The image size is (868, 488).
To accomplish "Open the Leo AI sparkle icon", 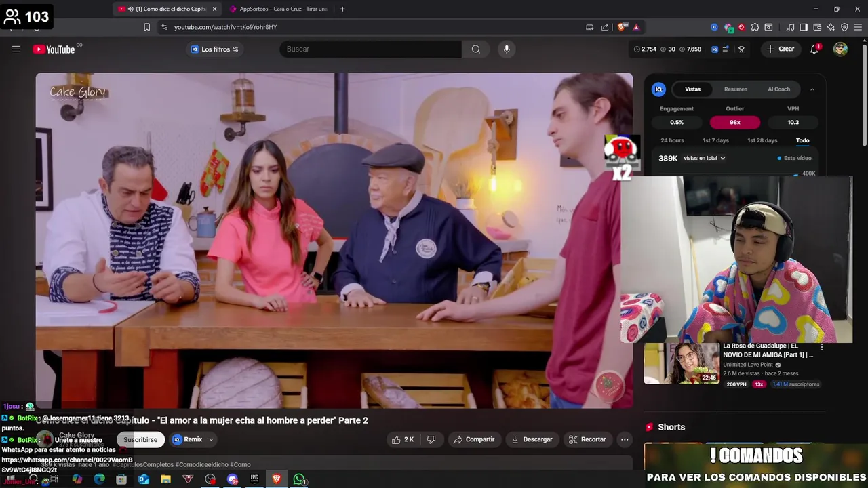I will pyautogui.click(x=831, y=27).
